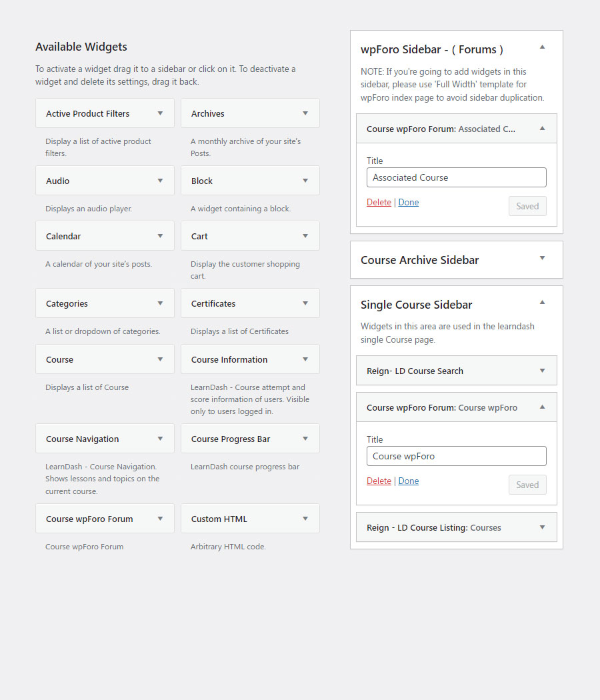Image resolution: width=600 pixels, height=700 pixels.
Task: Expand the Course widget arrow
Action: click(160, 359)
